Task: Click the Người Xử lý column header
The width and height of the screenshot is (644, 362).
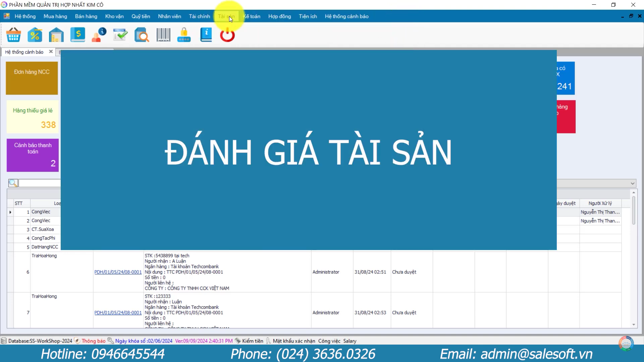Action: click(x=600, y=203)
